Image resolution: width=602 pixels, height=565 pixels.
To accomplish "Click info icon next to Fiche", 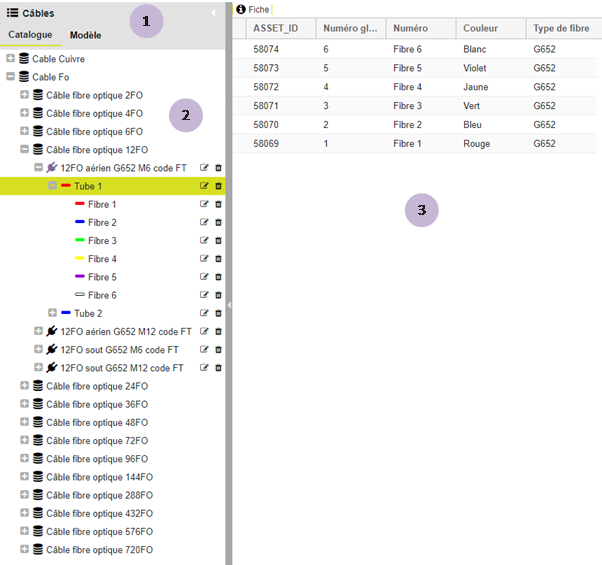I will (240, 9).
